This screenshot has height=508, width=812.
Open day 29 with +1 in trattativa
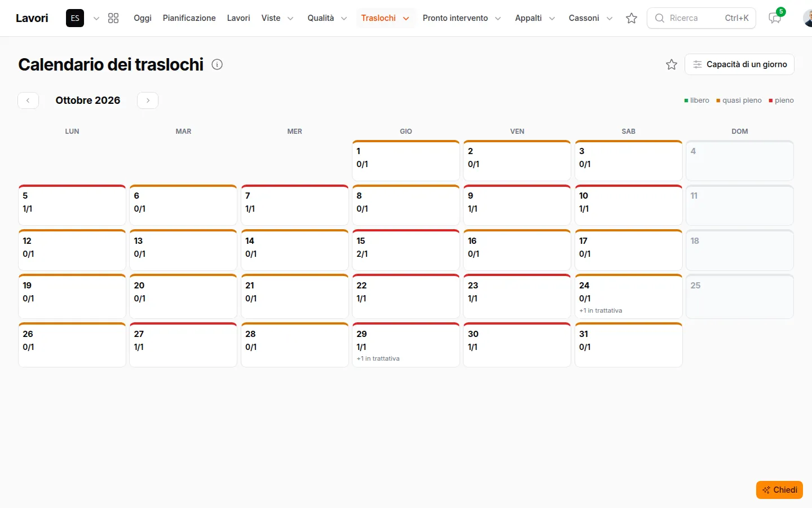(x=406, y=345)
